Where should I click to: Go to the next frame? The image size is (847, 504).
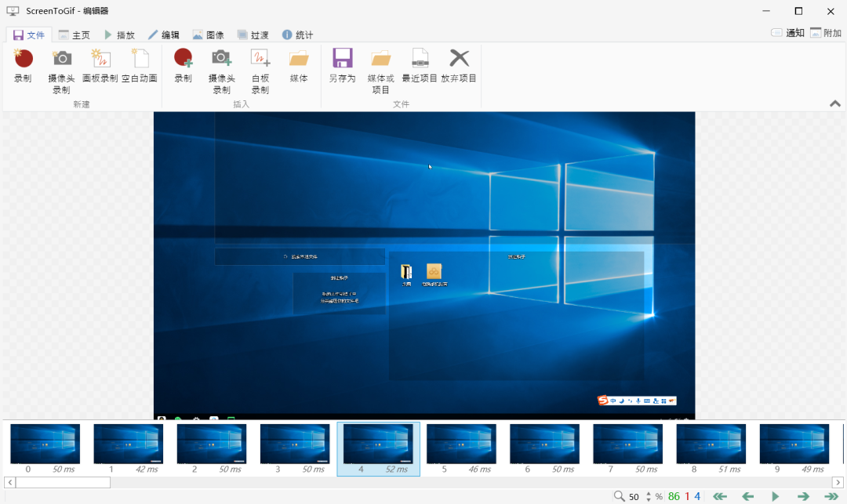click(803, 496)
